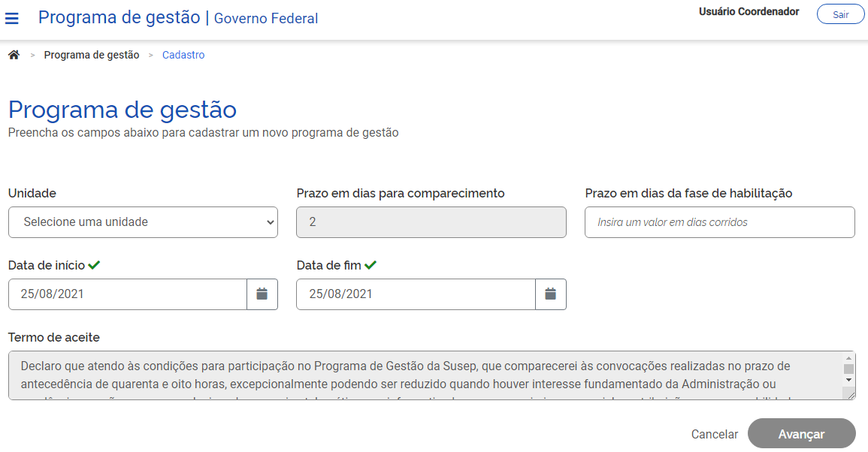
Task: Click the Data de início date field
Action: pos(128,294)
